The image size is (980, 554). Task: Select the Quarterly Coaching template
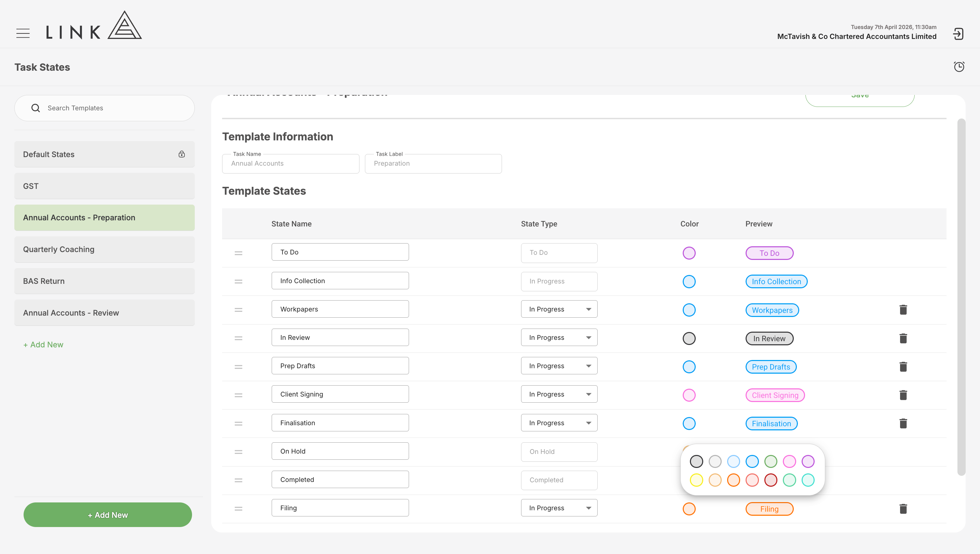(x=104, y=250)
